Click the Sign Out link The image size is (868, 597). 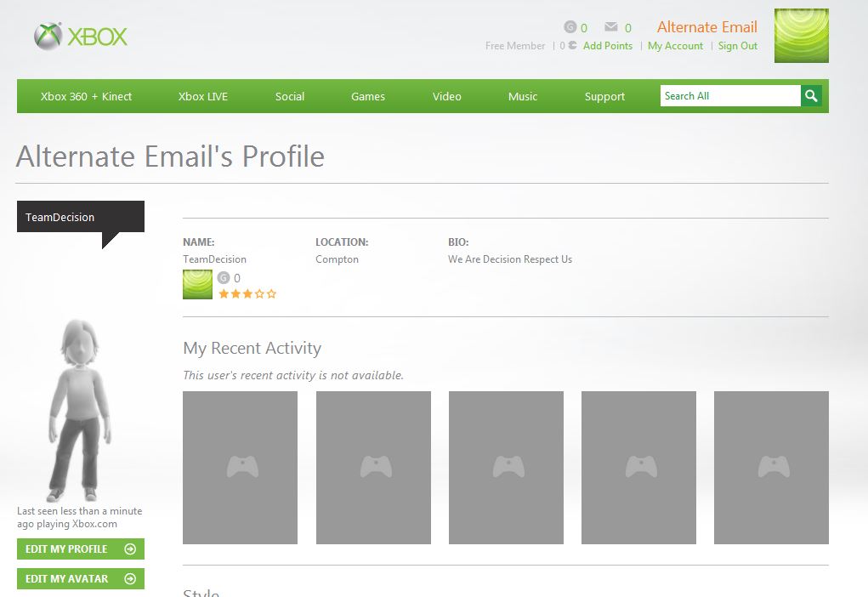[738, 46]
